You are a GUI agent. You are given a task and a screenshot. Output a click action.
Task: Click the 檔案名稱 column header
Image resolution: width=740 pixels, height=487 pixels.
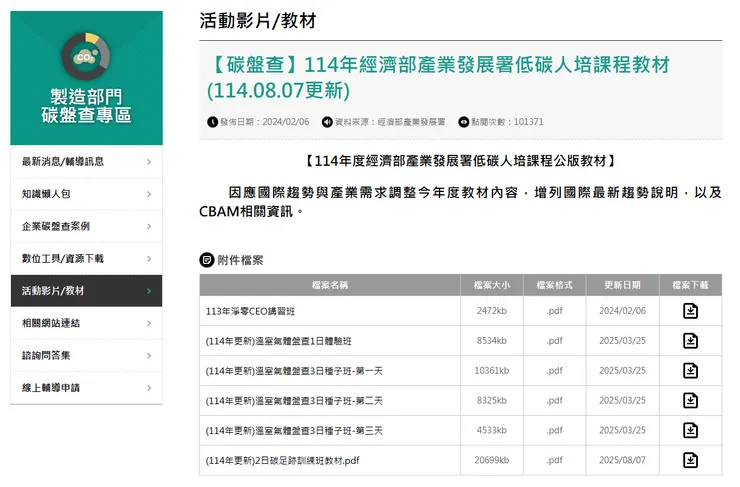330,285
